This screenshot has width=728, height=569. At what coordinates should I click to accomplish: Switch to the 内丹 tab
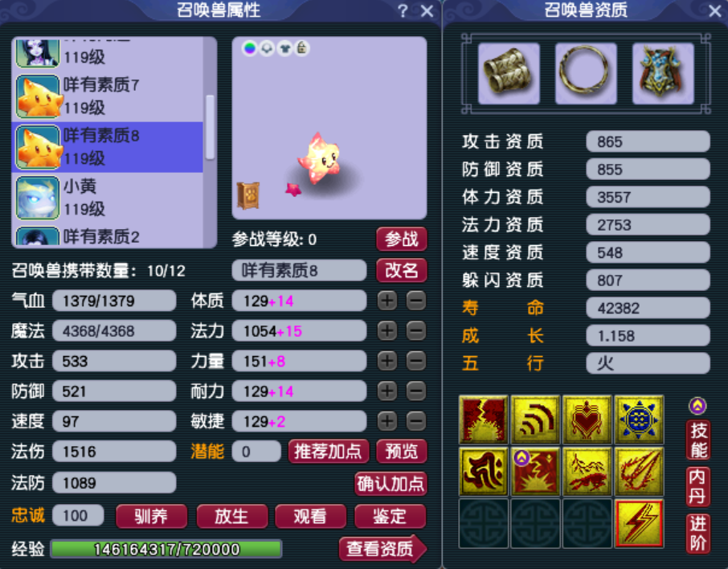(x=697, y=485)
